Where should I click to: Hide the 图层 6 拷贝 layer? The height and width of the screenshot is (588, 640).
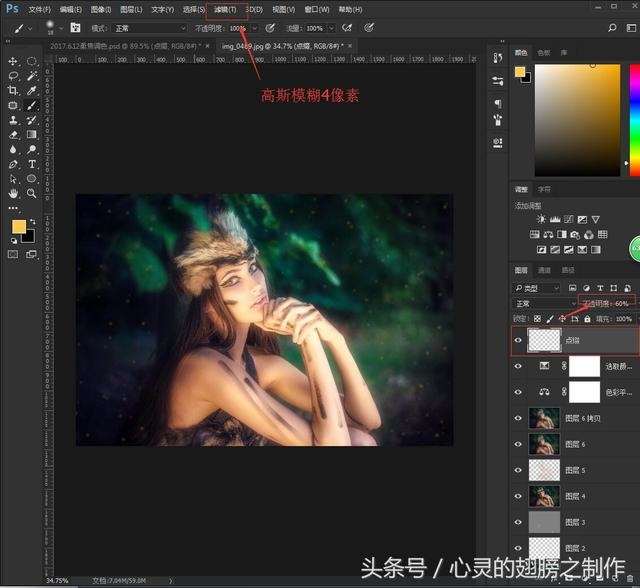coord(518,418)
